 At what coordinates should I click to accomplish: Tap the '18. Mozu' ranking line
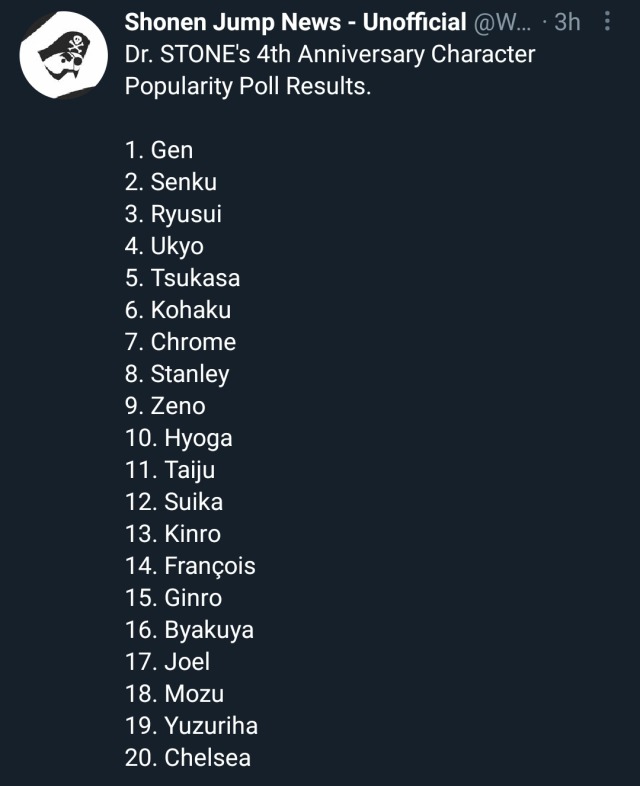coord(174,694)
